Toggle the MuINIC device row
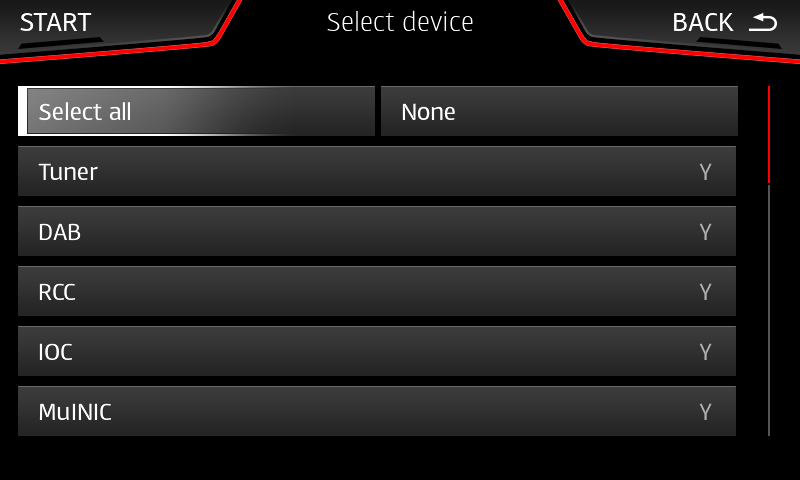Image resolution: width=800 pixels, height=480 pixels. tap(377, 411)
